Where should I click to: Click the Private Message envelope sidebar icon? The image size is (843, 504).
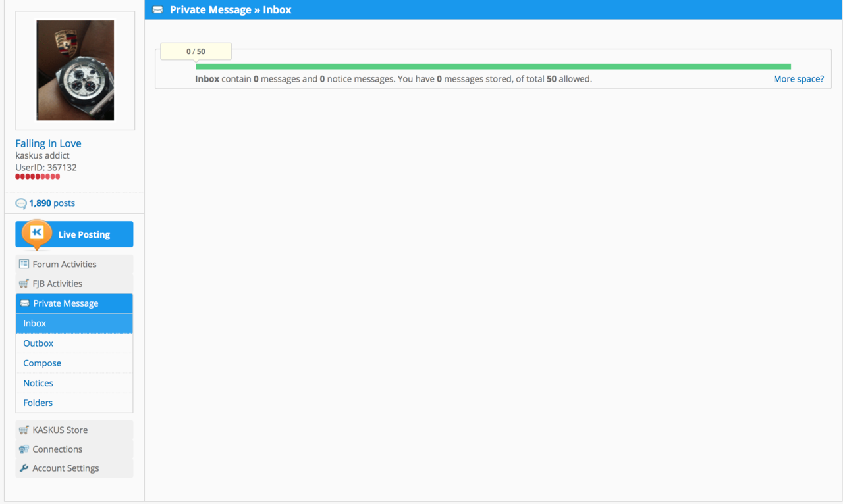click(x=24, y=303)
